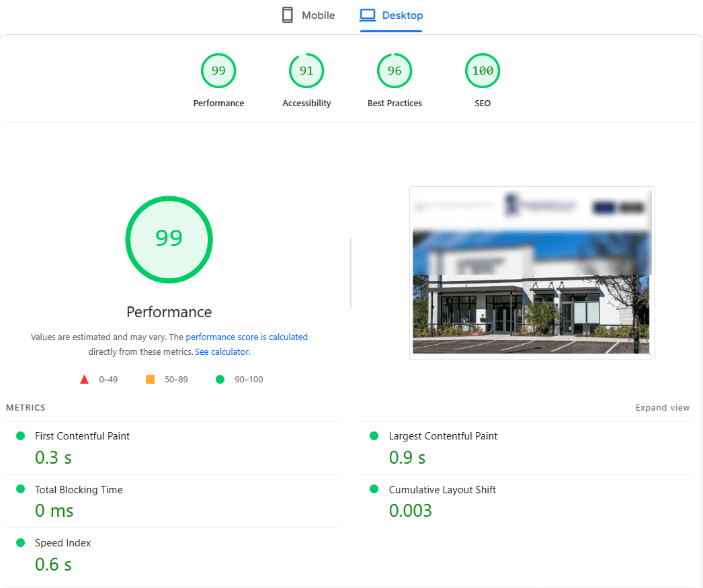Screen dimensions: 703x588
Task: Click the green dot beside First Contentful Paint
Action: (19, 435)
